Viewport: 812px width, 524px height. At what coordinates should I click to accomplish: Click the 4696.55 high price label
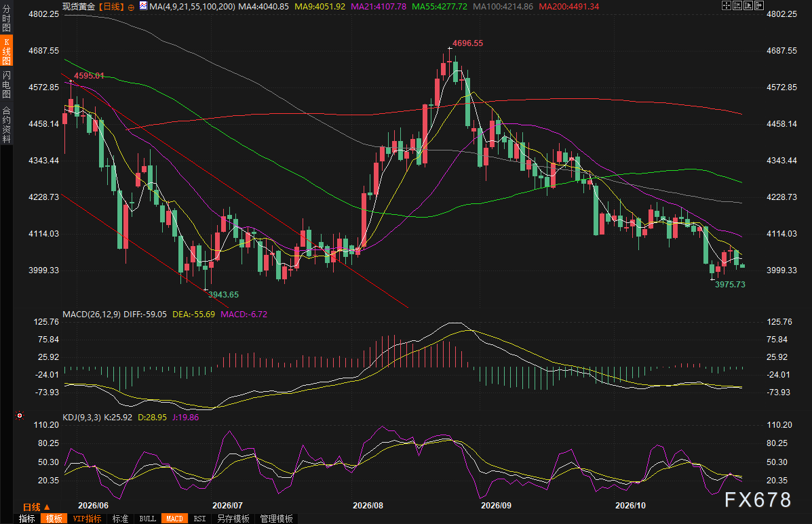tap(467, 43)
